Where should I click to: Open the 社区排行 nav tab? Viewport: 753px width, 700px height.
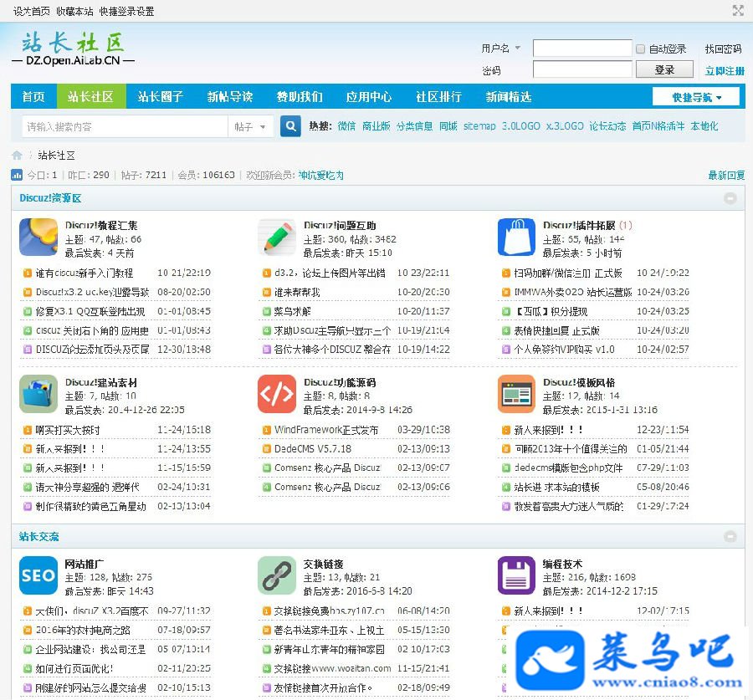pyautogui.click(x=439, y=96)
